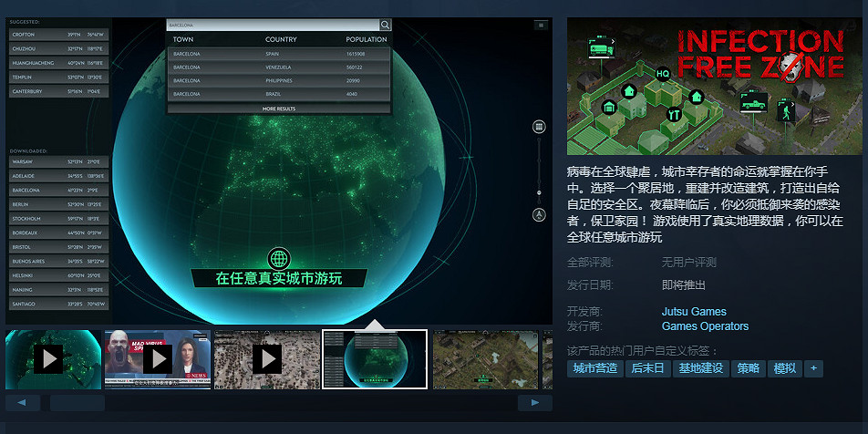Select Buenos Aires in the downloaded list
The width and height of the screenshot is (868, 434).
click(x=58, y=262)
